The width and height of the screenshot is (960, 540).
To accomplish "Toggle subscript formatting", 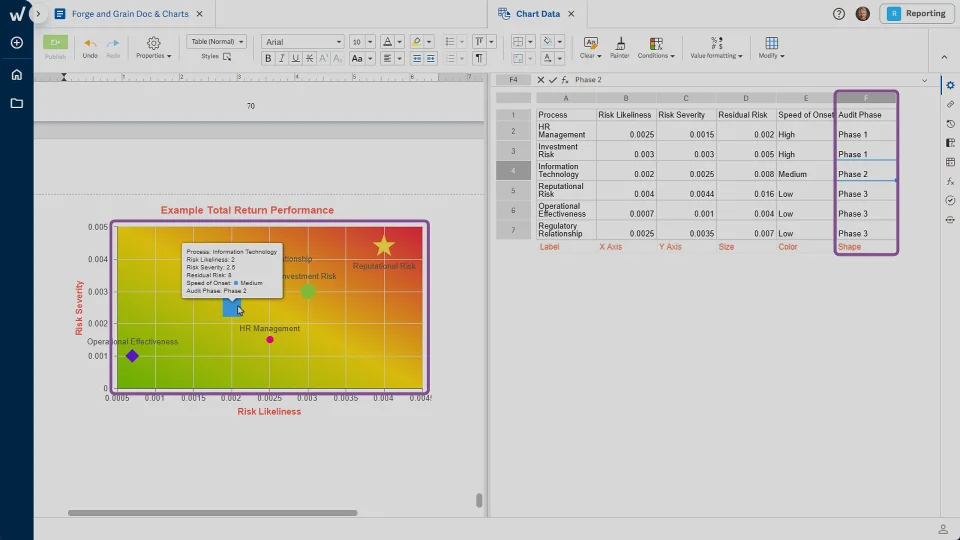I will click(x=337, y=58).
